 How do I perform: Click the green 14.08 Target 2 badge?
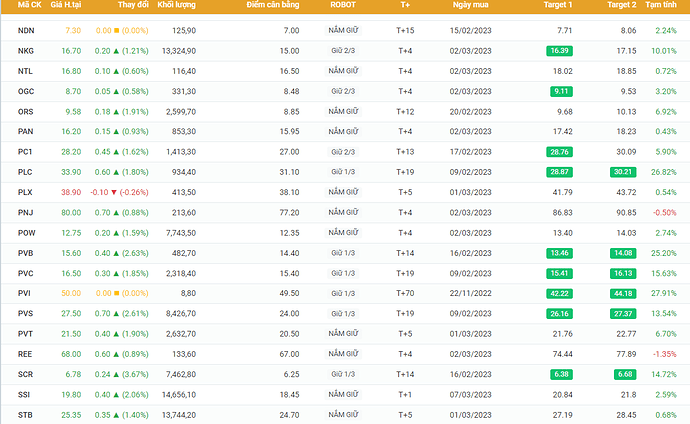(x=623, y=253)
